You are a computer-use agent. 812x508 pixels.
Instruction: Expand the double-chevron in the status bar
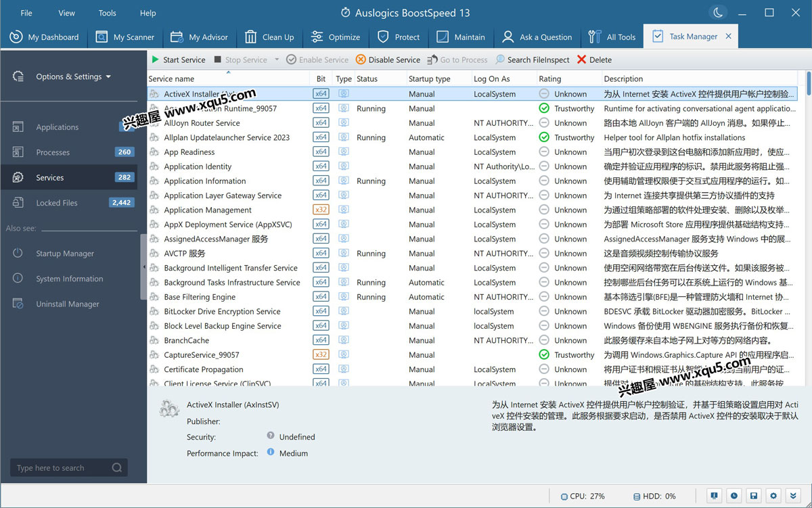(794, 496)
